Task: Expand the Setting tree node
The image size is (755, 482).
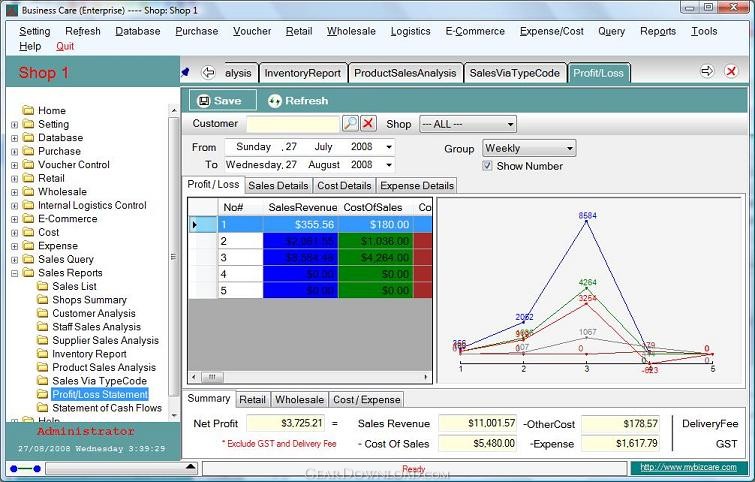Action: (14, 125)
